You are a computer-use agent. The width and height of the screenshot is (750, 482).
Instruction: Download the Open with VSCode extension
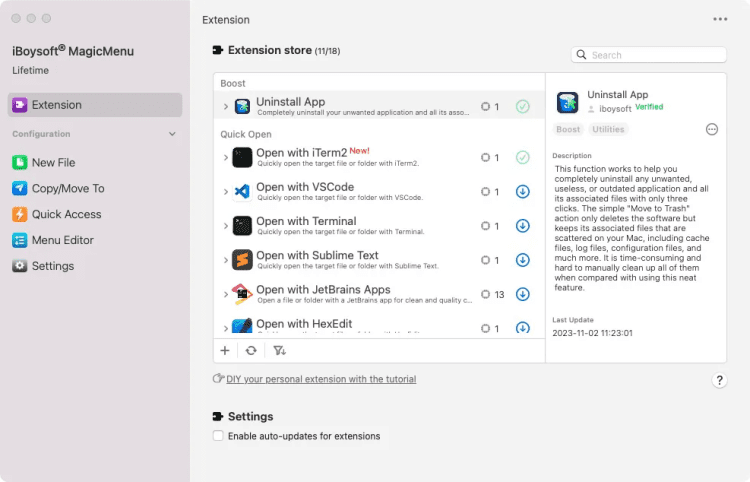(x=522, y=192)
